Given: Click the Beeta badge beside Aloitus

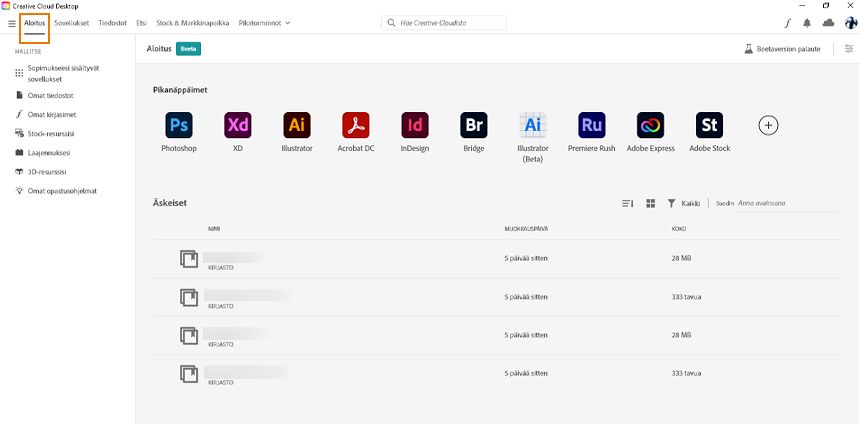Looking at the screenshot, I should click(x=188, y=49).
